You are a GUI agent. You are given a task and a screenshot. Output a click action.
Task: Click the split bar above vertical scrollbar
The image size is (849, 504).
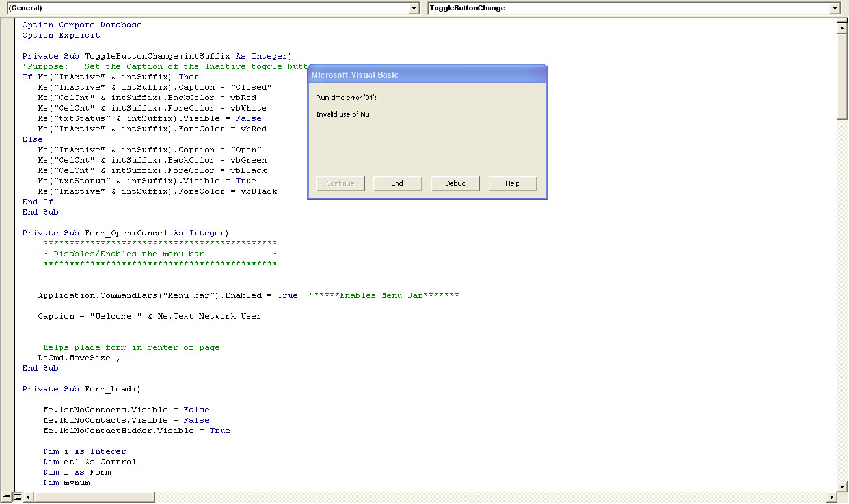842,20
